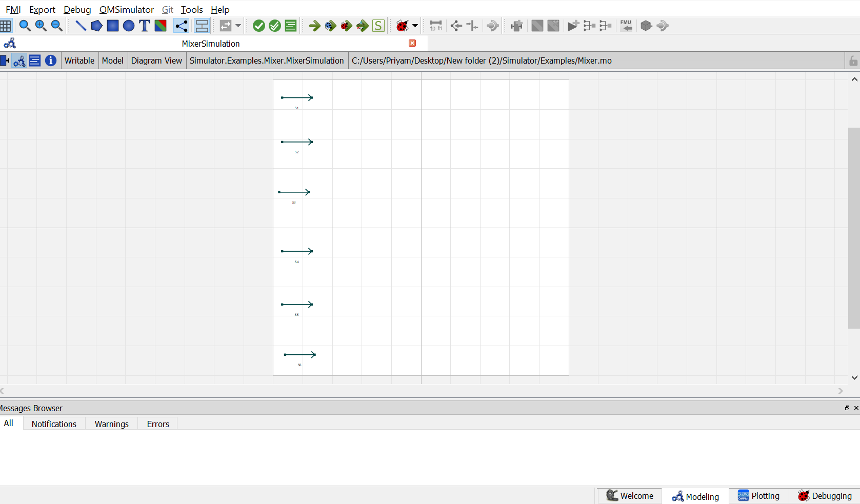Switch to Modeling perspective
860x504 pixels.
(x=695, y=496)
